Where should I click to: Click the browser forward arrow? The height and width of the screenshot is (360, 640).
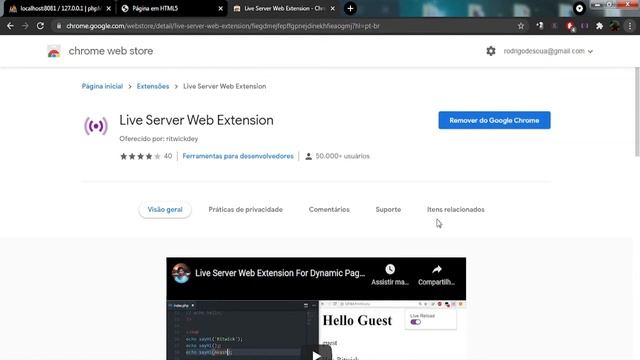click(x=25, y=26)
